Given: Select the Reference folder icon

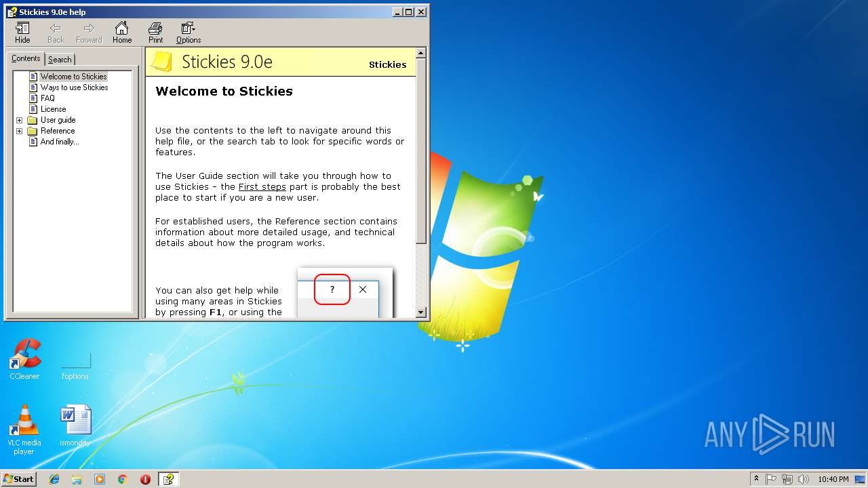Looking at the screenshot, I should pyautogui.click(x=32, y=131).
